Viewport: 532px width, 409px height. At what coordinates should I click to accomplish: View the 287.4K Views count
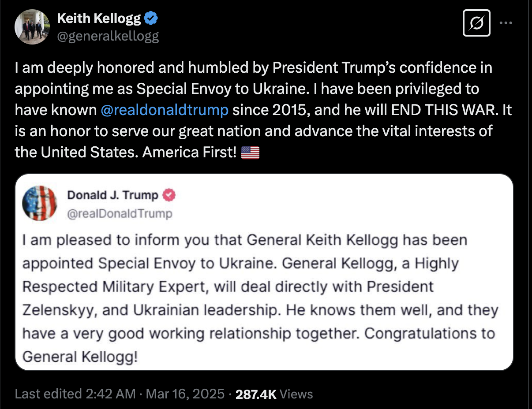point(274,394)
